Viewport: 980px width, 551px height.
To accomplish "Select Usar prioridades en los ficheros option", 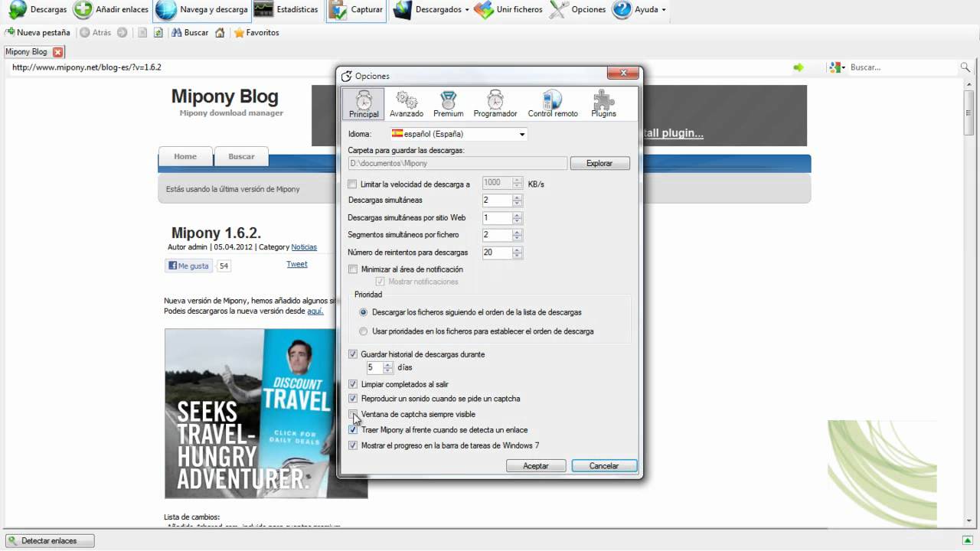I will click(364, 331).
